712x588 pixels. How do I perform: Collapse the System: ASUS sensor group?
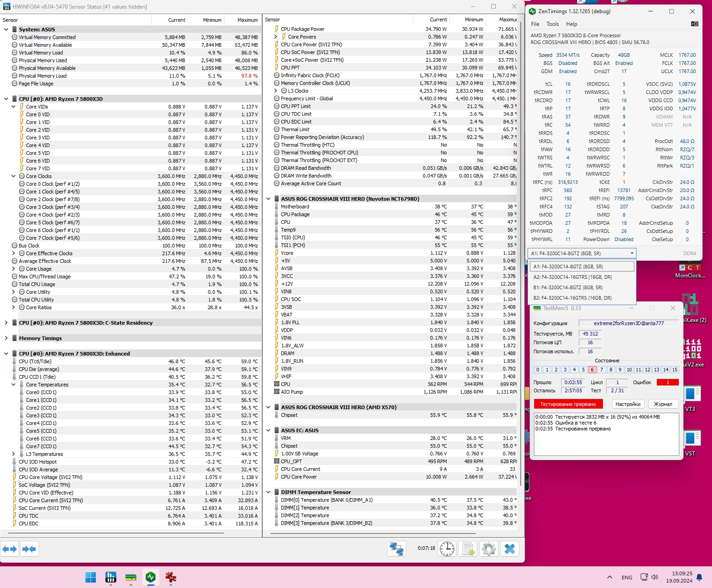(x=6, y=30)
